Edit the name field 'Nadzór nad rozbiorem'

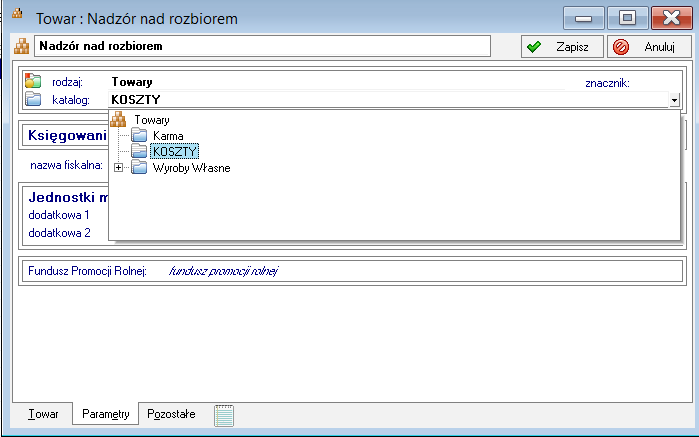click(263, 46)
